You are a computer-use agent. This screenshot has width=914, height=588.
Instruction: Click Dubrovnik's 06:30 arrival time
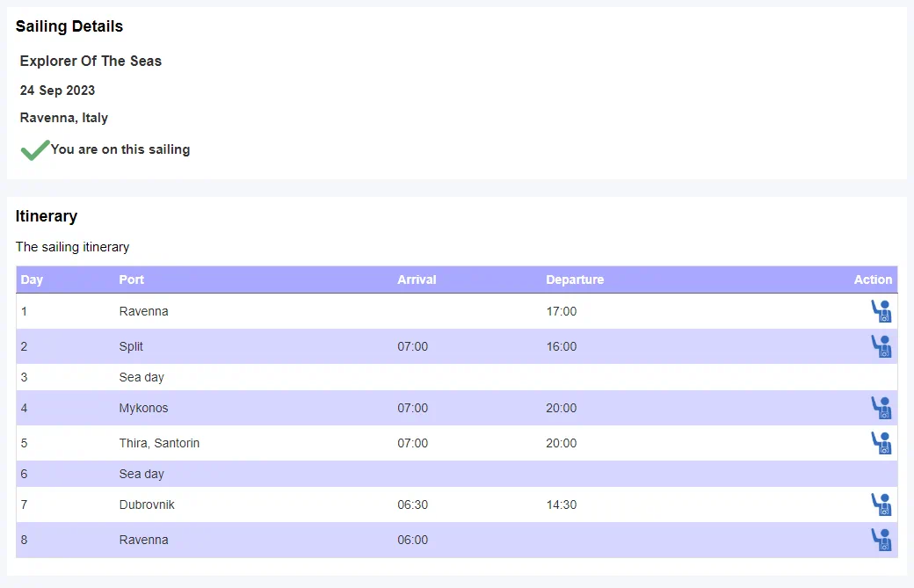[412, 505]
